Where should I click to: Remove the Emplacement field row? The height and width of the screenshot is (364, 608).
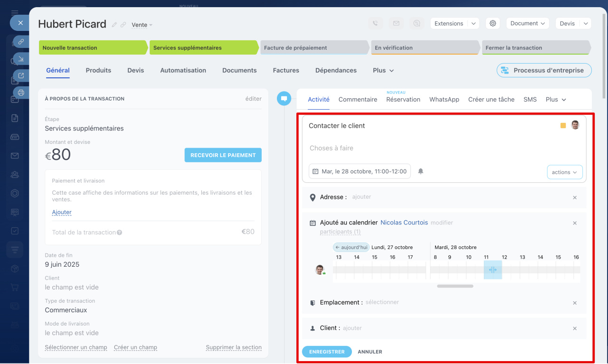point(575,303)
